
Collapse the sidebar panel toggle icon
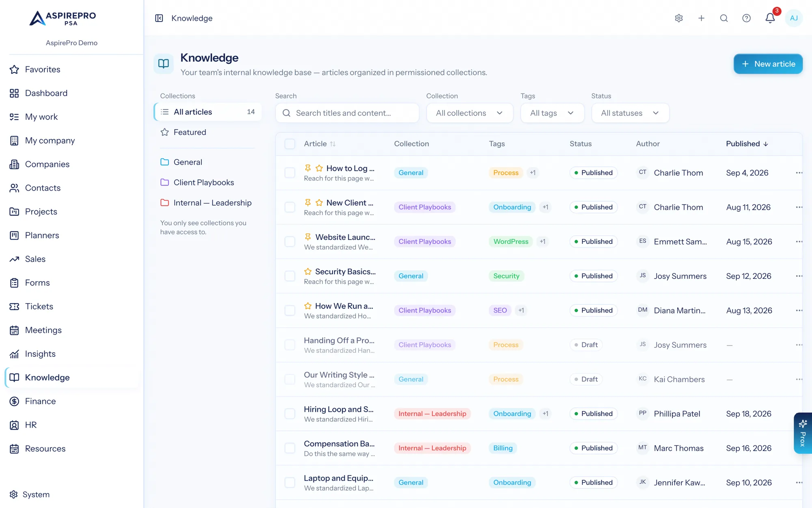point(159,18)
